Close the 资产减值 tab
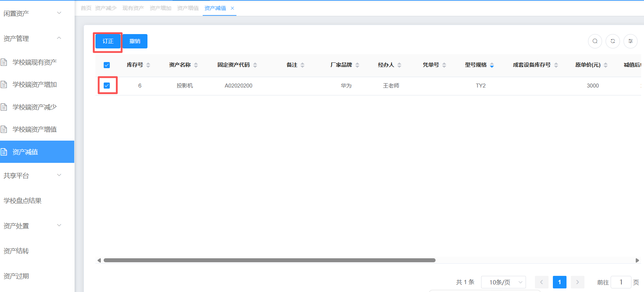The image size is (644, 292). point(232,8)
